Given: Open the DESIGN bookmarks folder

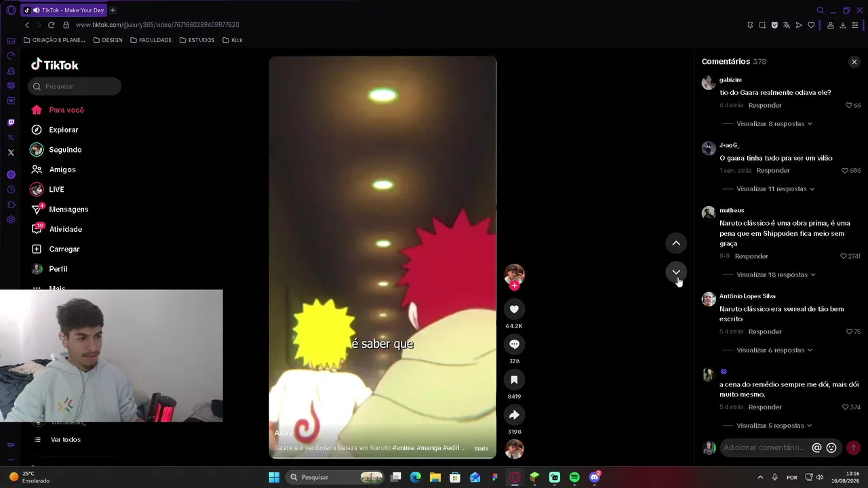Looking at the screenshot, I should coord(108,40).
